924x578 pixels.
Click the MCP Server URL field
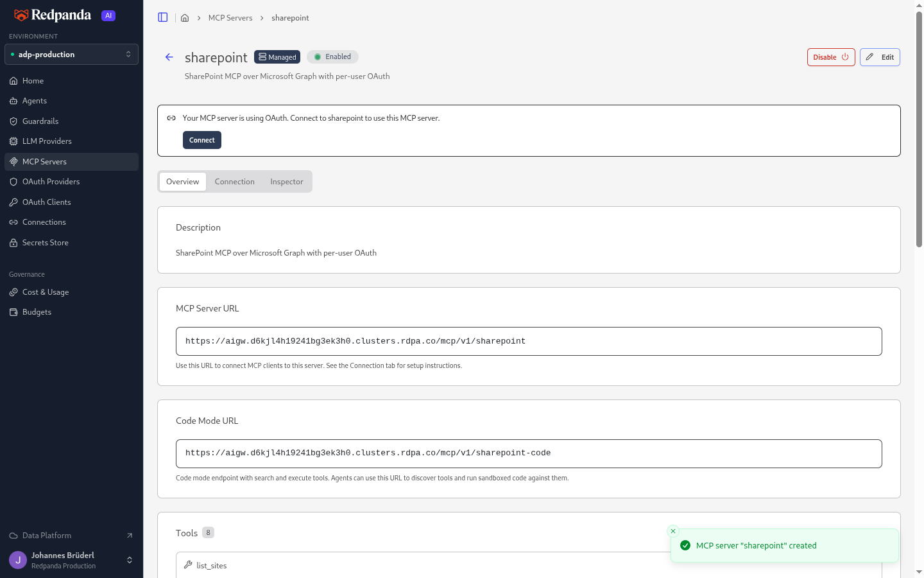click(x=529, y=341)
